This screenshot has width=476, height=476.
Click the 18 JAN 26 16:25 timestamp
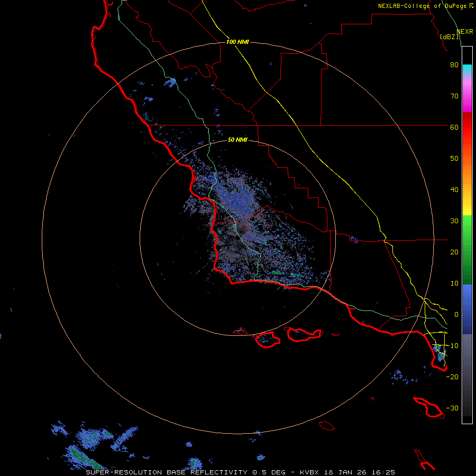click(x=360, y=472)
